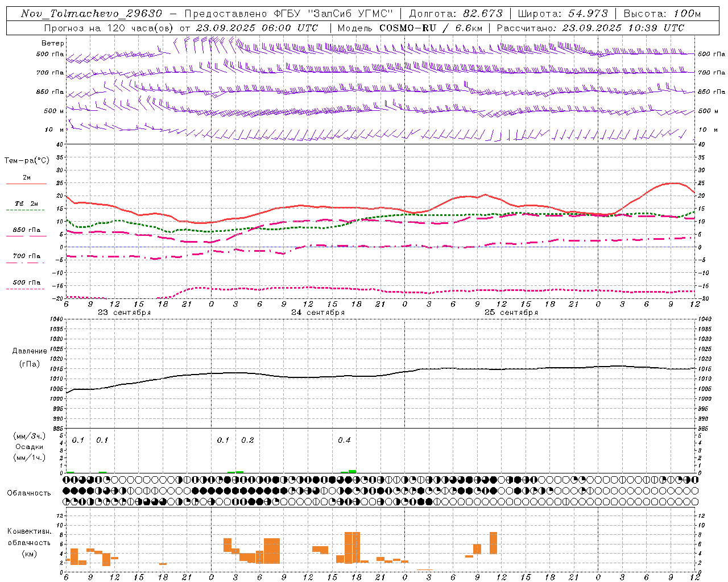Click the 700 гПа temperature legend label
The image size is (728, 582).
pos(27,256)
